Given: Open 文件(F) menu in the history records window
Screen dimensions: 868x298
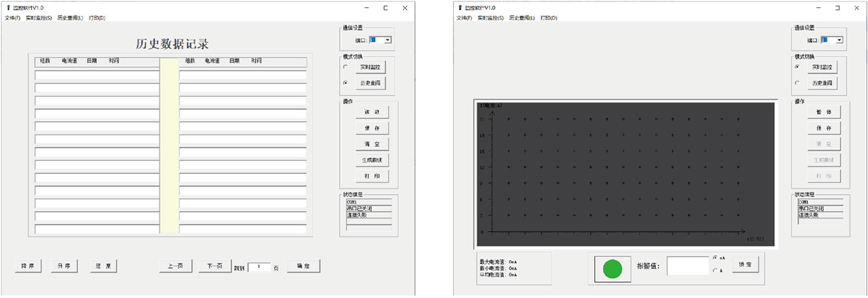Looking at the screenshot, I should click(x=13, y=17).
